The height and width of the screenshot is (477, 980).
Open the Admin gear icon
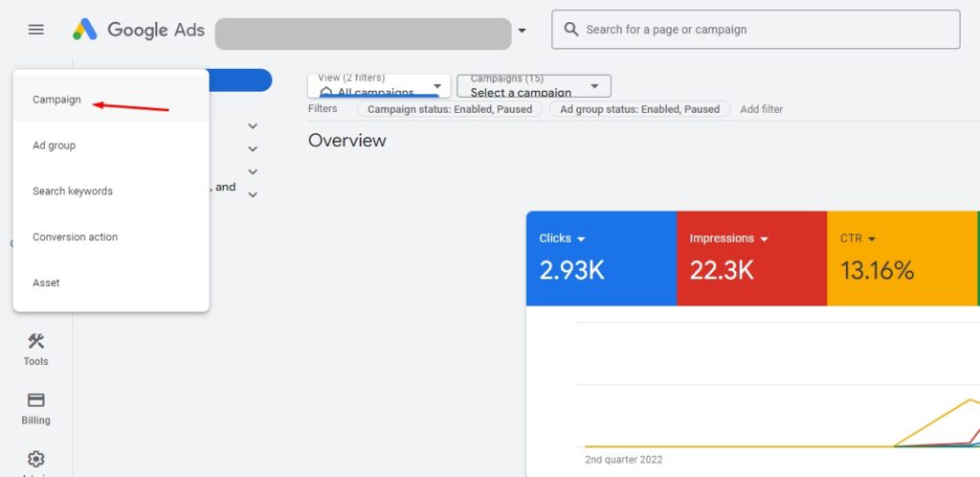[35, 460]
